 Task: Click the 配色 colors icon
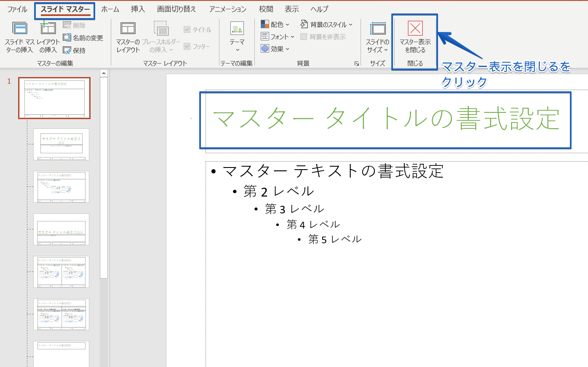(265, 24)
